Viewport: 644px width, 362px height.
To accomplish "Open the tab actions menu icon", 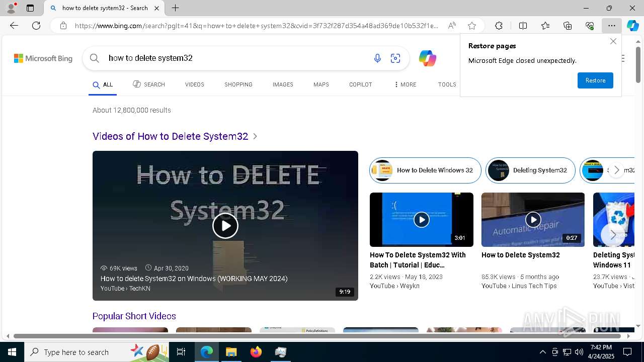I will [x=30, y=8].
